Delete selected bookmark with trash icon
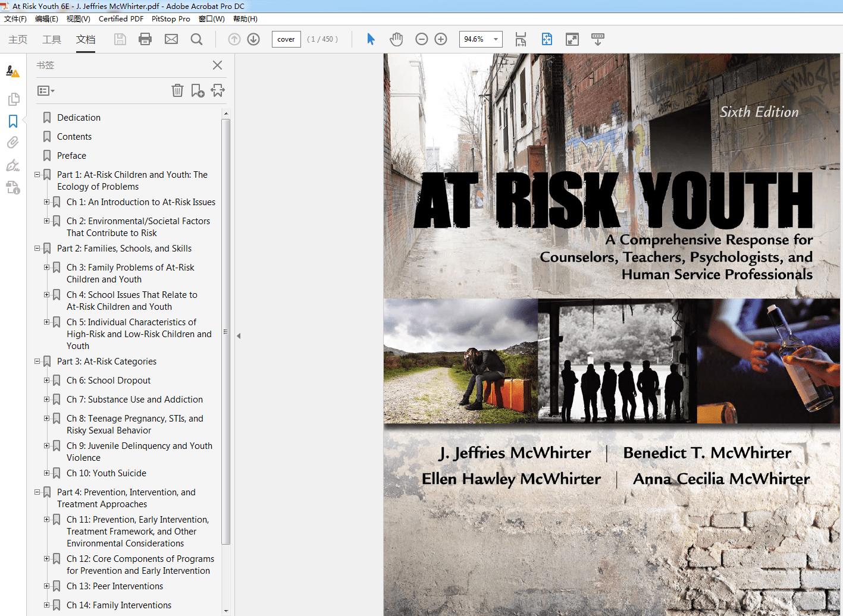The width and height of the screenshot is (843, 616). point(177,90)
